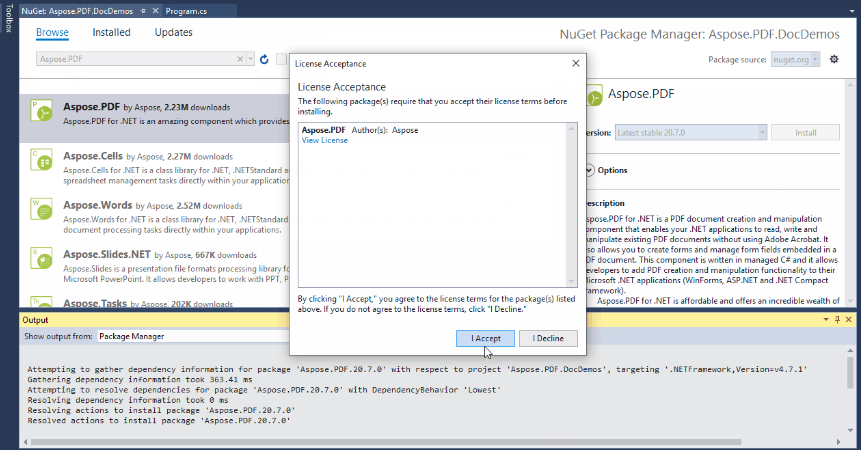Screen dimensions: 861x450
Task: Click the I Accept button
Action: click(486, 339)
